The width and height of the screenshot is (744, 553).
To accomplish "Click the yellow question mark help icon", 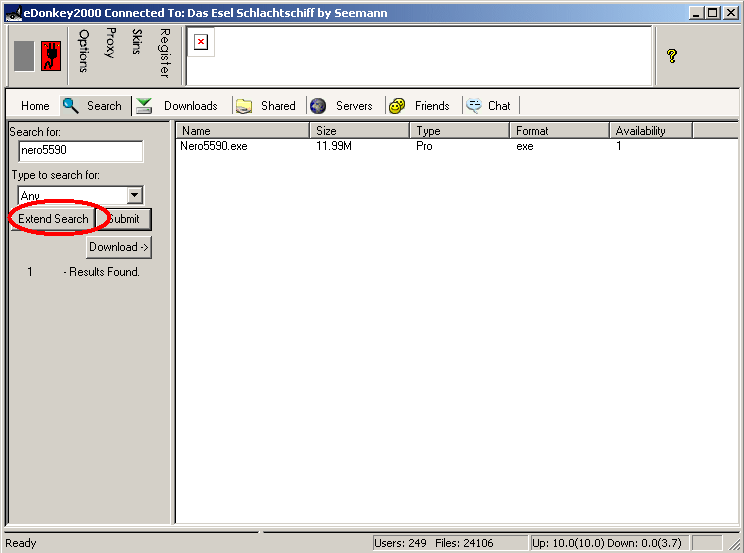I will click(x=671, y=56).
